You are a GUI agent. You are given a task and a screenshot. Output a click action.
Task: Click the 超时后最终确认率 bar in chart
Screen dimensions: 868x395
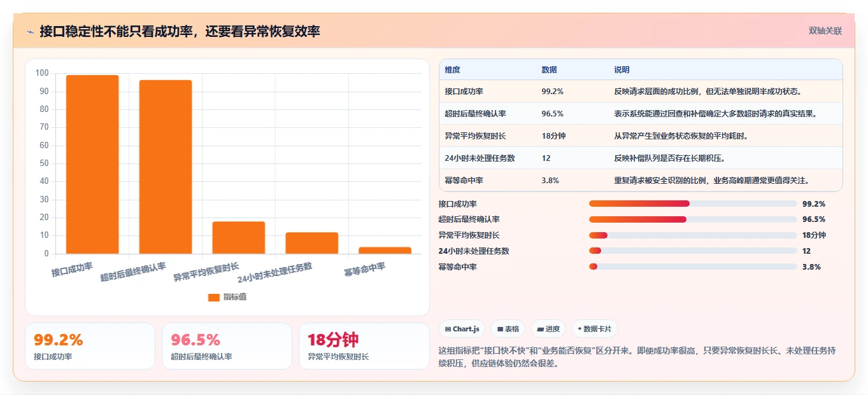click(x=166, y=167)
